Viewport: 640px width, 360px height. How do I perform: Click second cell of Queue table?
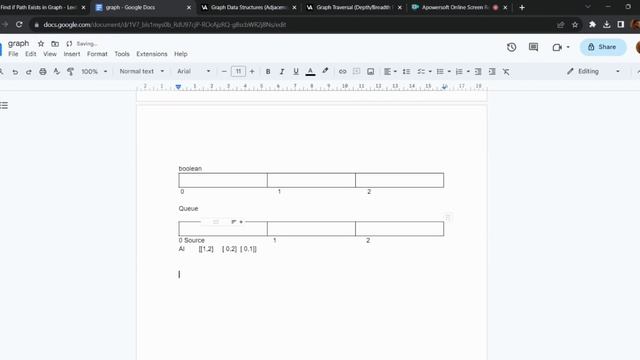tap(311, 229)
